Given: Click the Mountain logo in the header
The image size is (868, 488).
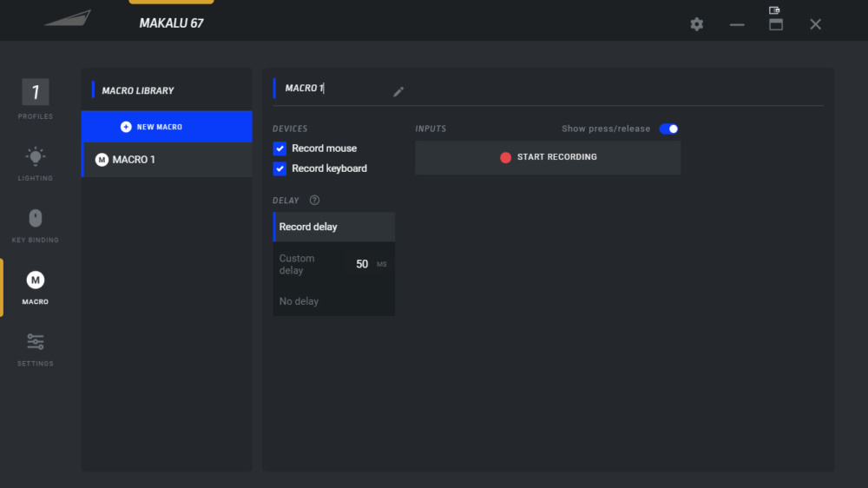Looking at the screenshot, I should 68,17.
